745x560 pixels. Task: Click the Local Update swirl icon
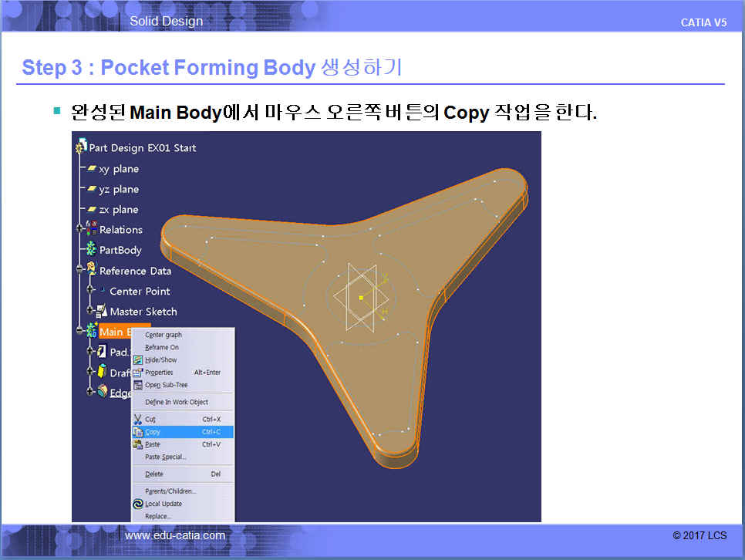click(138, 504)
